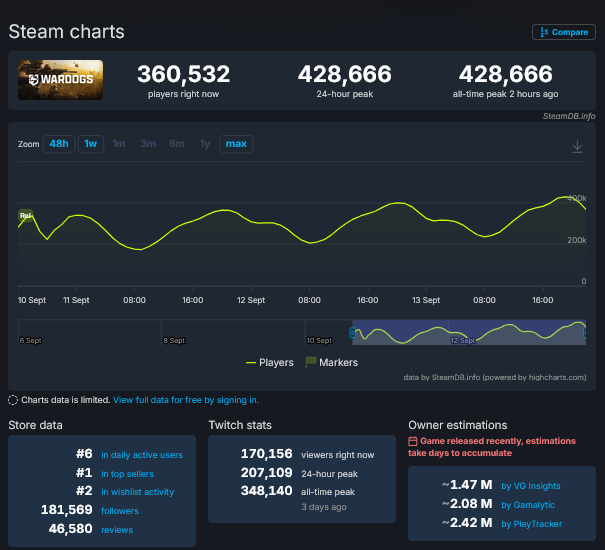Select the 1m zoom option

pyautogui.click(x=119, y=144)
